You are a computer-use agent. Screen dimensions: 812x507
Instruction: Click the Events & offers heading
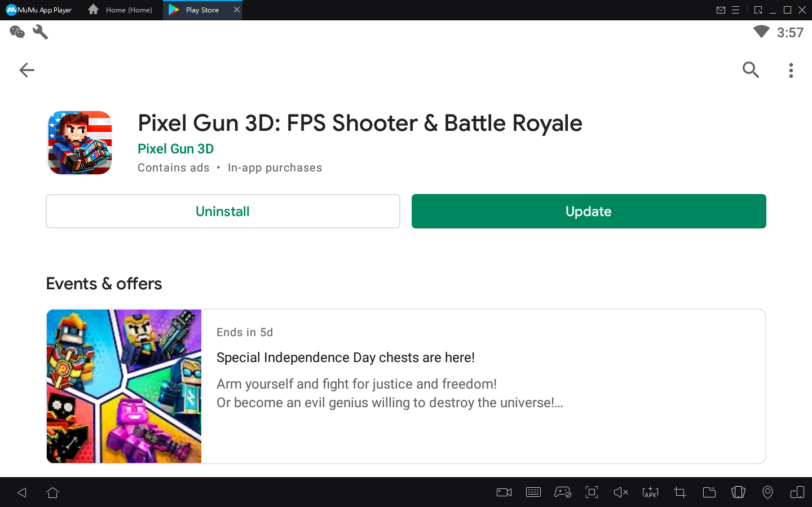(104, 284)
